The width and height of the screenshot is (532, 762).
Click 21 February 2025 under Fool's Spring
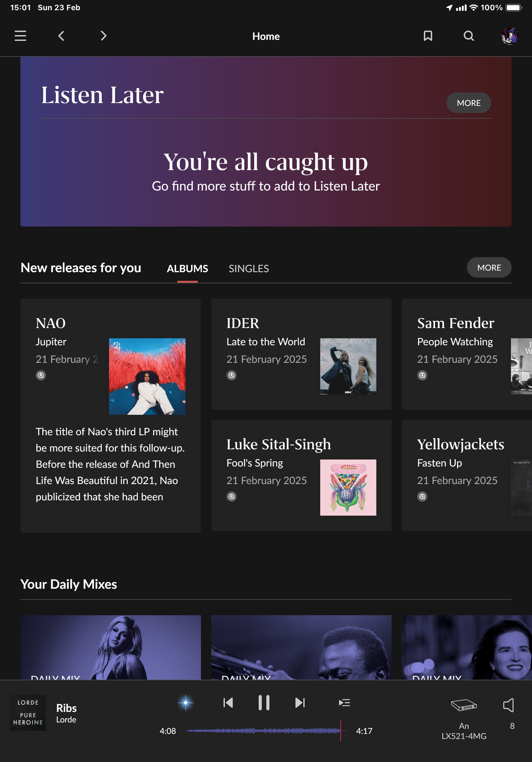pos(267,480)
